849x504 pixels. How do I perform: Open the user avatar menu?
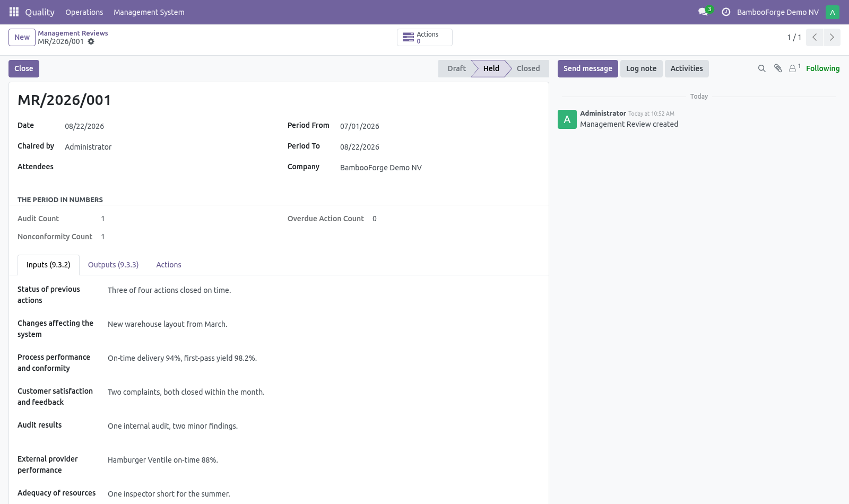(x=833, y=12)
